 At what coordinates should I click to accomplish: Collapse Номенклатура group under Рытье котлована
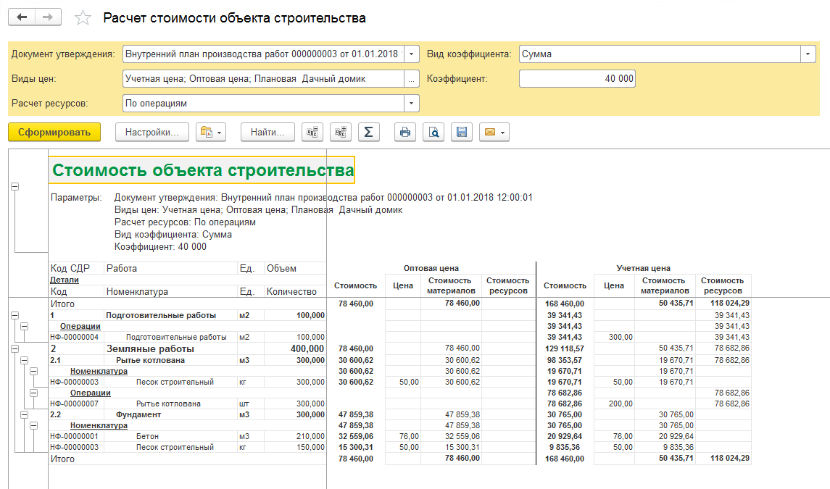(x=34, y=371)
